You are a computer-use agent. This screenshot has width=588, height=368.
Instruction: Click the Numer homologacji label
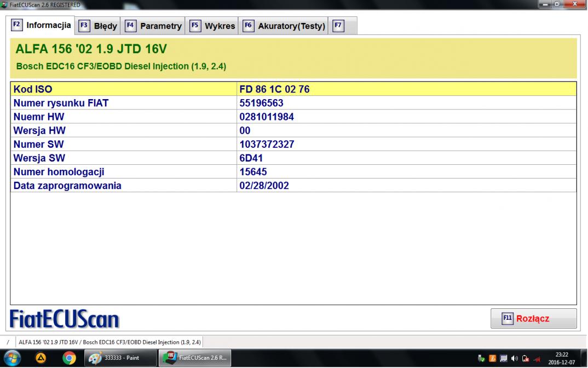pos(59,172)
